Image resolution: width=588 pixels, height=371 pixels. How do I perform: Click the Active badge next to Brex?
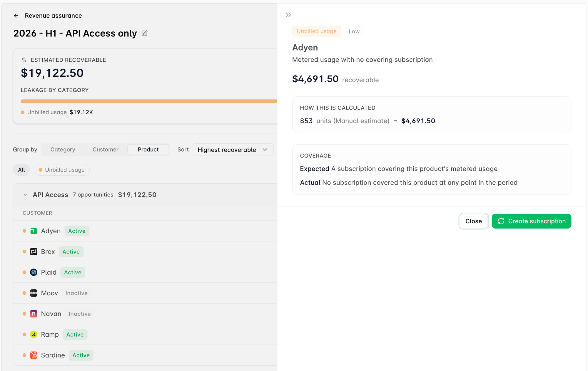tap(71, 252)
